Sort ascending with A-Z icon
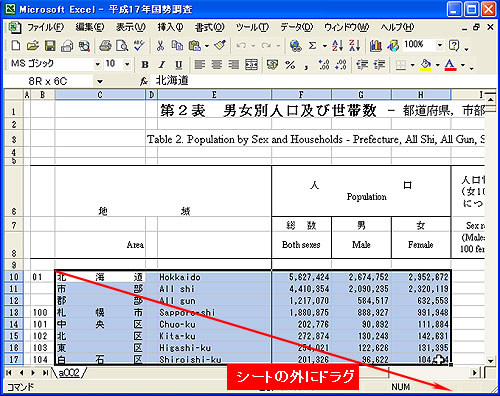 337,45
